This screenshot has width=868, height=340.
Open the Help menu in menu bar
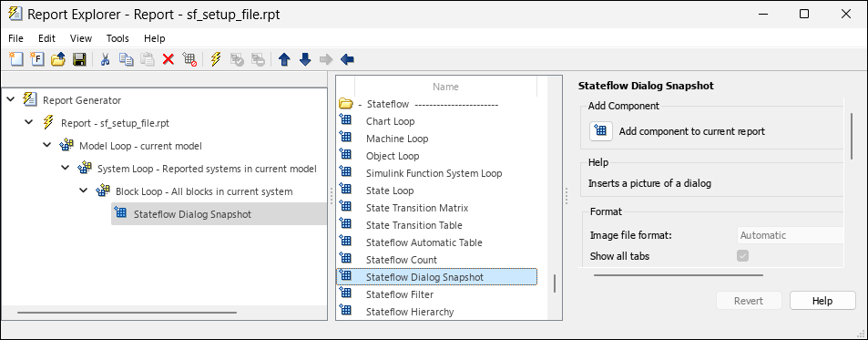click(155, 38)
